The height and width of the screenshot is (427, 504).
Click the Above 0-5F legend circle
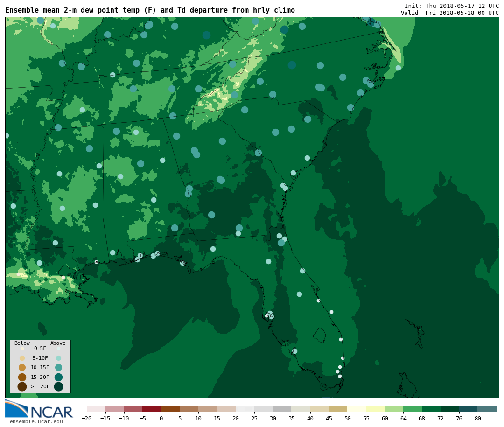(58, 348)
